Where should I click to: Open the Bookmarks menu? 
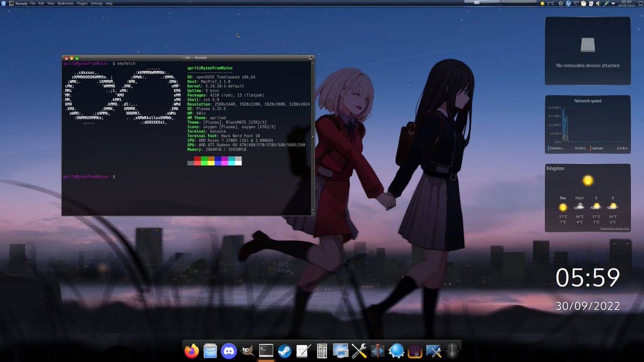(x=65, y=3)
